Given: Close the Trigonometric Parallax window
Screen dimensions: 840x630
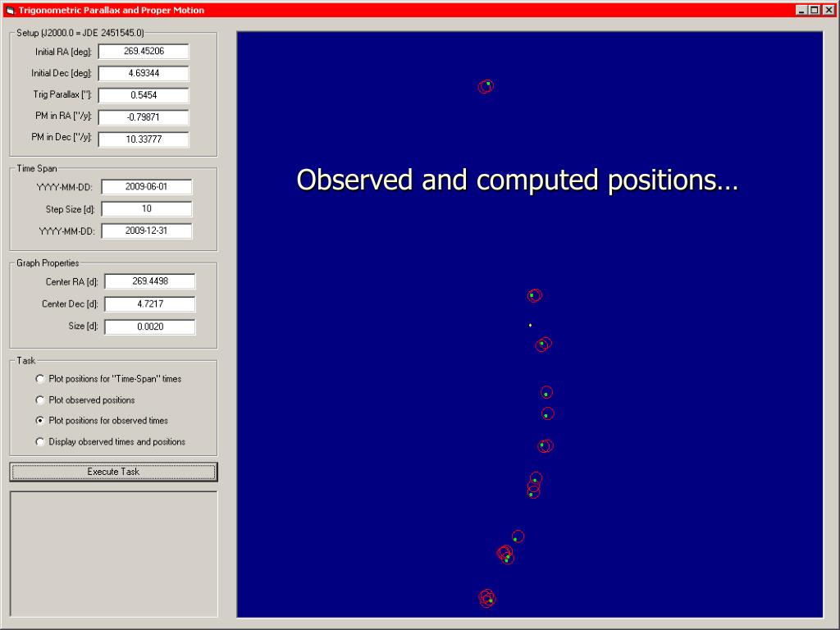Looking at the screenshot, I should (829, 10).
